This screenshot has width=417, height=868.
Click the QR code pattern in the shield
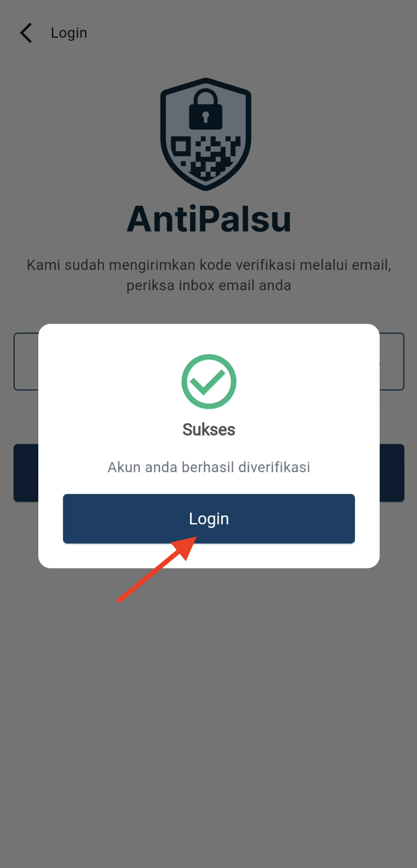coord(207,156)
